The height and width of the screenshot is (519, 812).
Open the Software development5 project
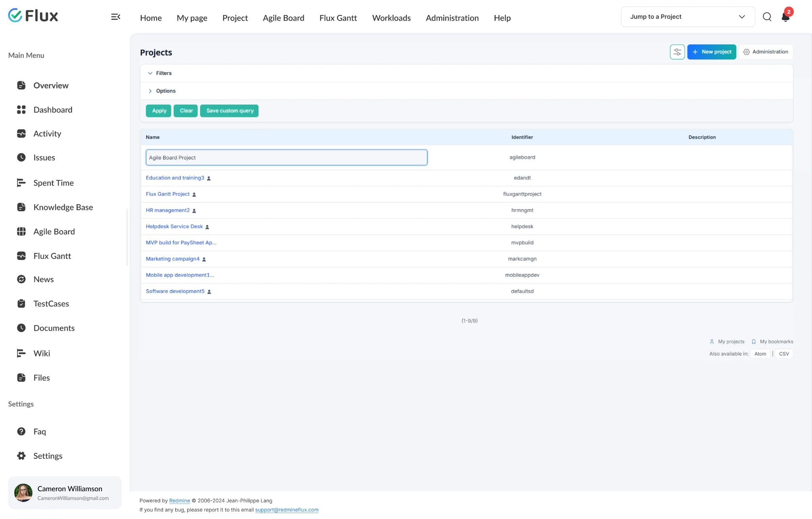pyautogui.click(x=175, y=291)
